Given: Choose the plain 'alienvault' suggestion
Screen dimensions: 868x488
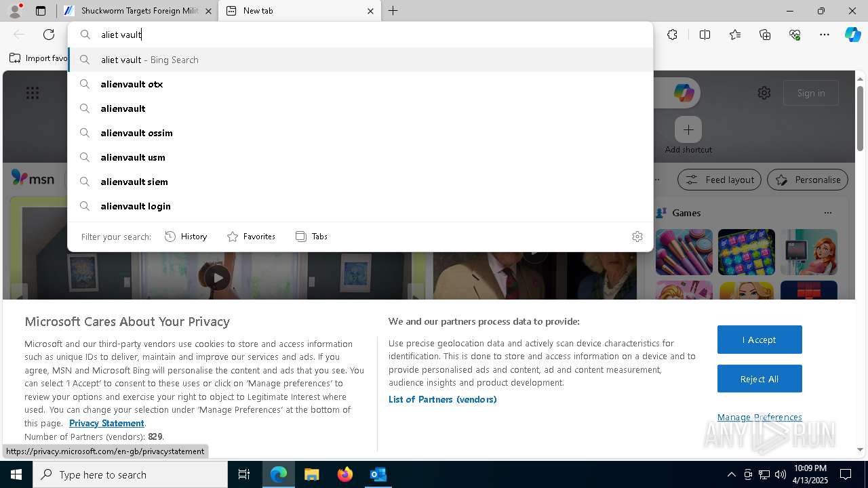Looking at the screenshot, I should click(361, 108).
